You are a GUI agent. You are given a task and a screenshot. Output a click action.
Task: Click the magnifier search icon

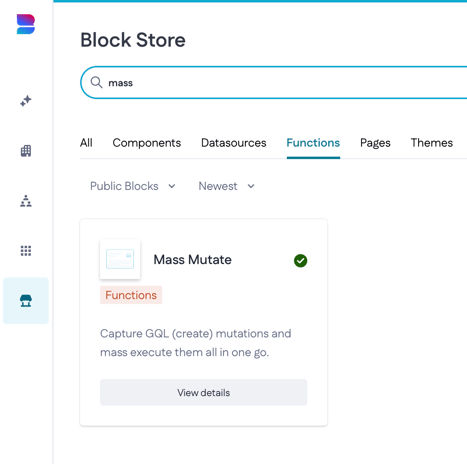click(97, 82)
